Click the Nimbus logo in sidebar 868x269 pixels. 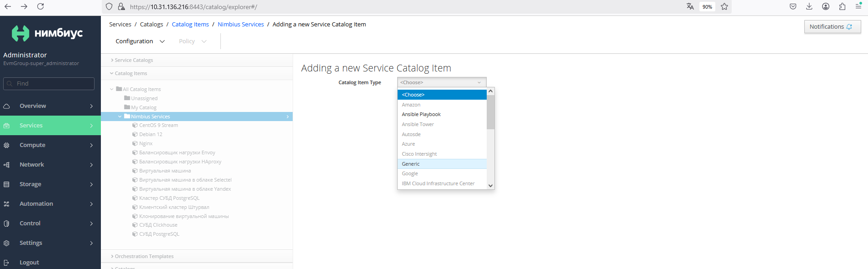47,33
